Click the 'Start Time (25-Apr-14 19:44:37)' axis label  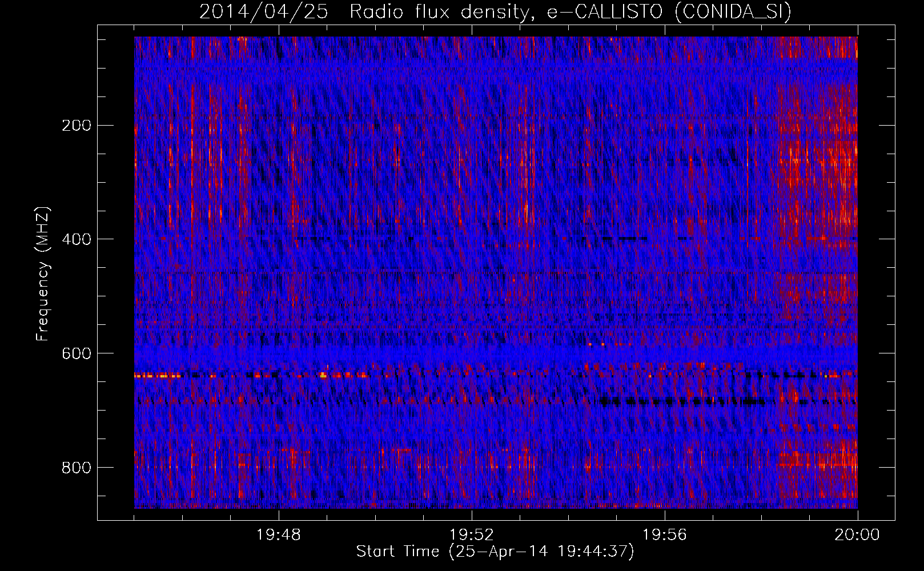click(x=495, y=552)
